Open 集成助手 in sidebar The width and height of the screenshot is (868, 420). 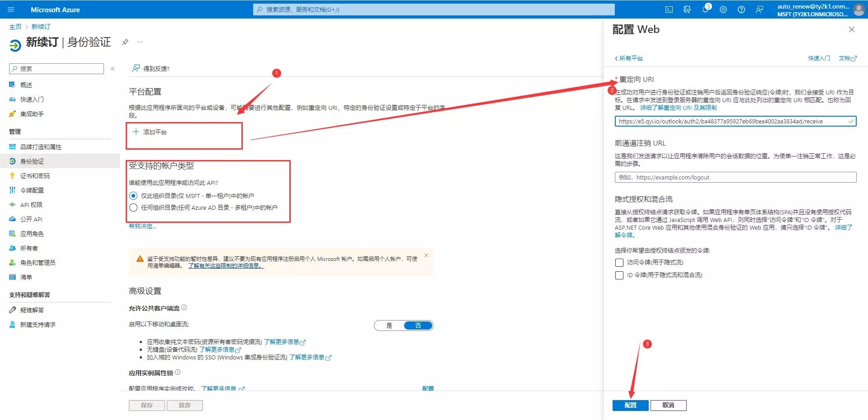[x=32, y=114]
